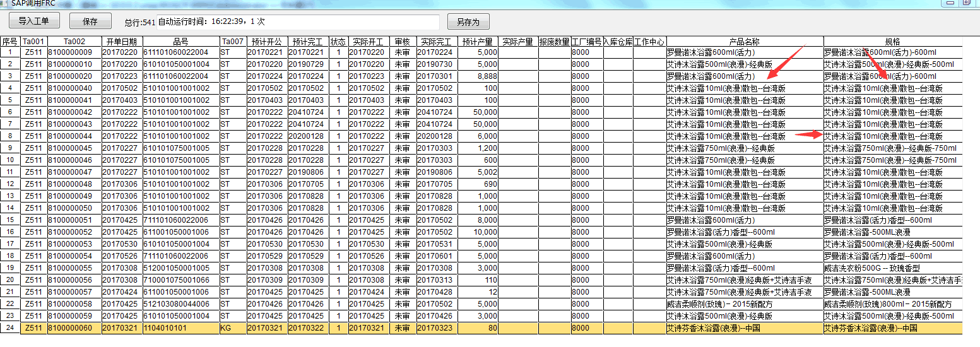Click planned quantity cell 1,200
The image size is (980, 347).
478,148
